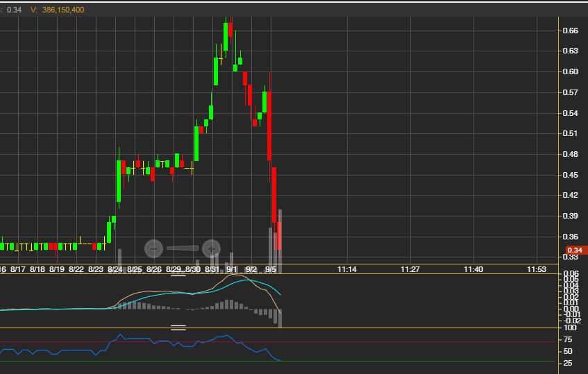Click the 0.48 price axis label
The width and height of the screenshot is (588, 374).
pos(571,154)
